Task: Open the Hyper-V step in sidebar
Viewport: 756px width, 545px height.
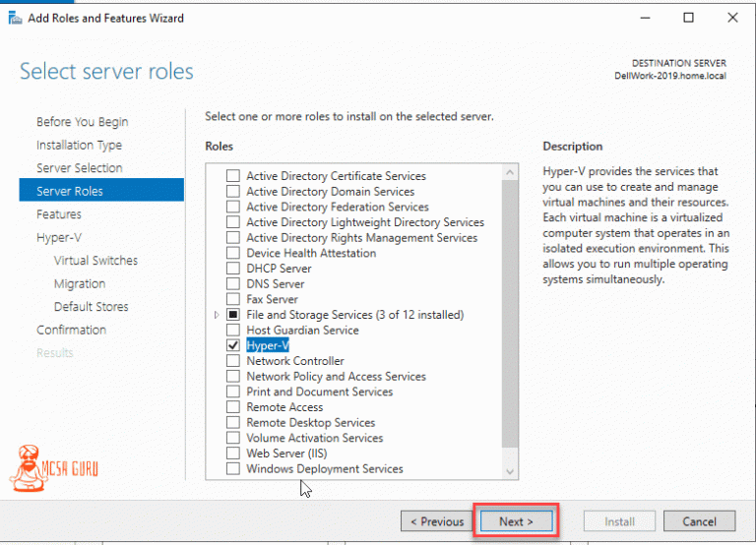Action: coord(59,237)
